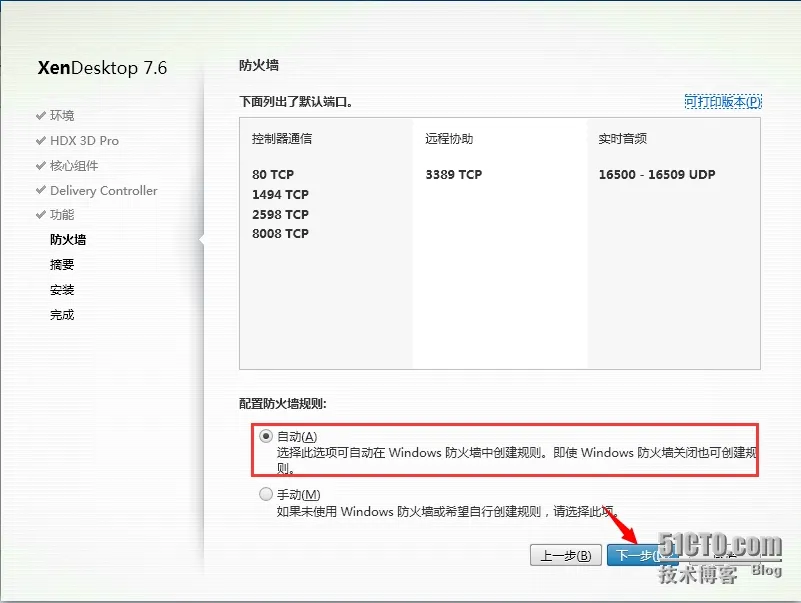Viewport: 801px width, 603px height.
Task: Click the blue 下一步 next button
Action: point(642,555)
